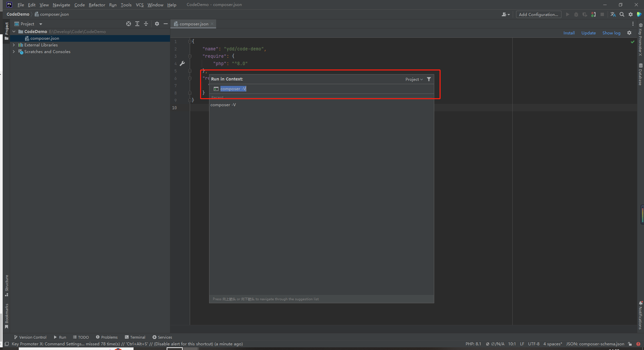This screenshot has height=350, width=644.
Task: Hide the Project panel with minus icon
Action: [165, 24]
